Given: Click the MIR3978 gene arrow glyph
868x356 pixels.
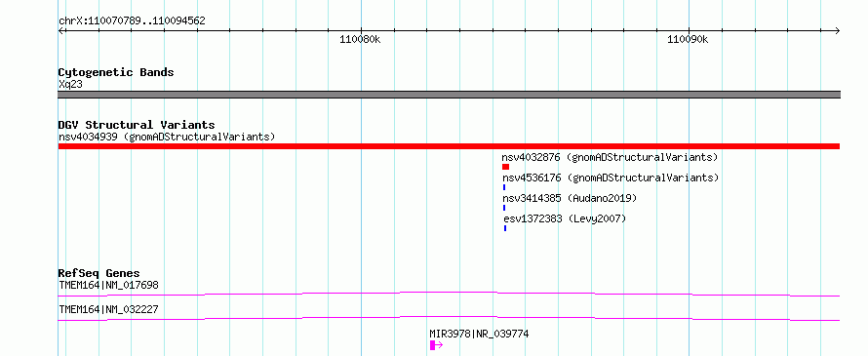Looking at the screenshot, I should pyautogui.click(x=436, y=345).
